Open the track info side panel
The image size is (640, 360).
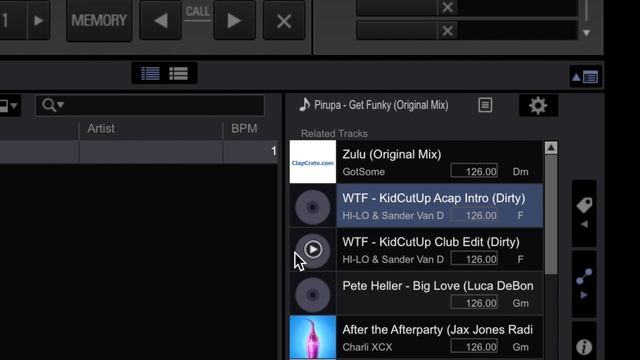[x=584, y=347]
